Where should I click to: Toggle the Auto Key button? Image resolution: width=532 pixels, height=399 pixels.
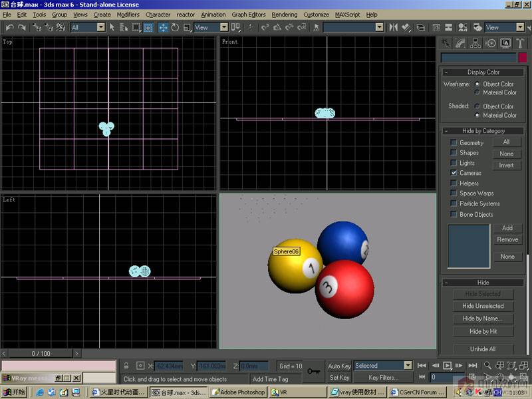pos(339,366)
